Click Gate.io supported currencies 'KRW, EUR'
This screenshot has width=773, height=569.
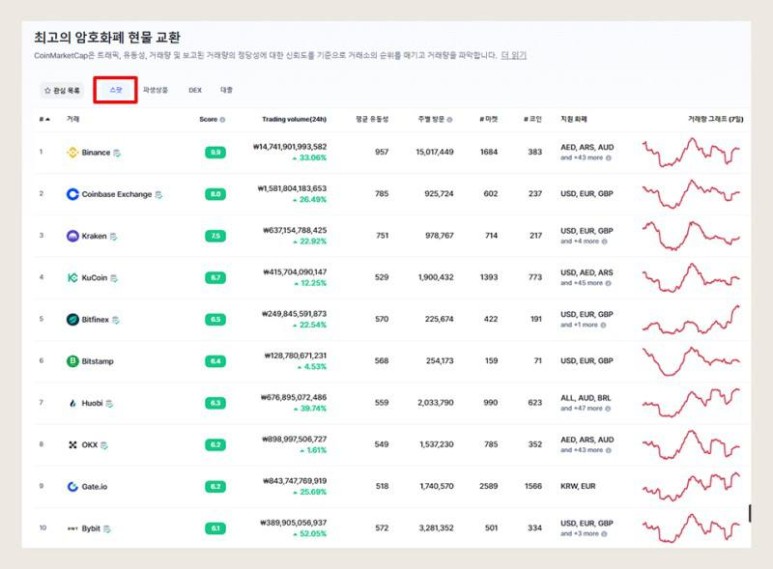[x=578, y=486]
